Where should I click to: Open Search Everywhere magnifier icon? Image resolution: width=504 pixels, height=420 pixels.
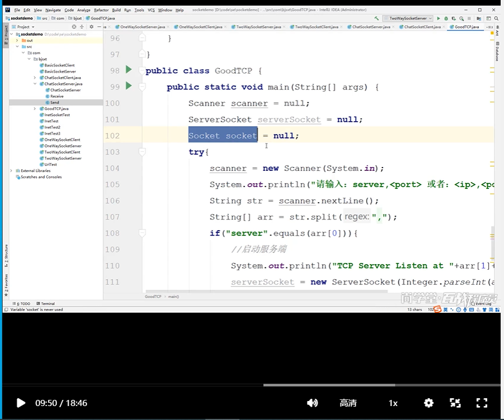point(497,18)
